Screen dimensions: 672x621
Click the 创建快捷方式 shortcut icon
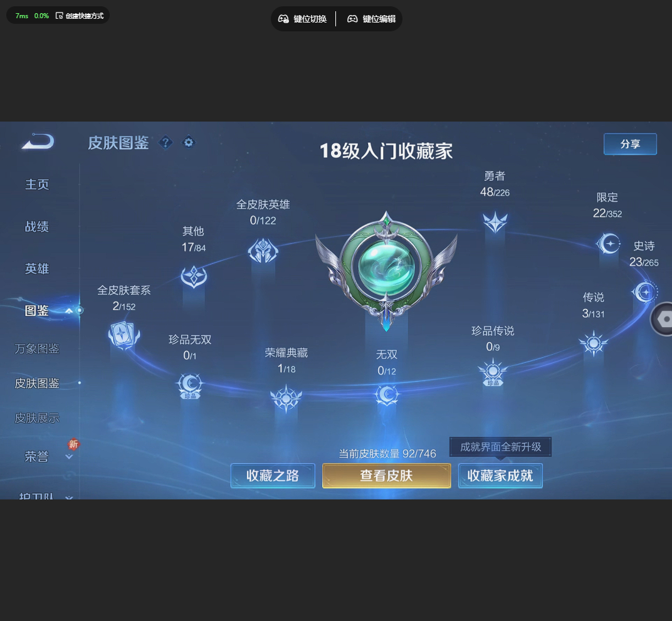60,16
